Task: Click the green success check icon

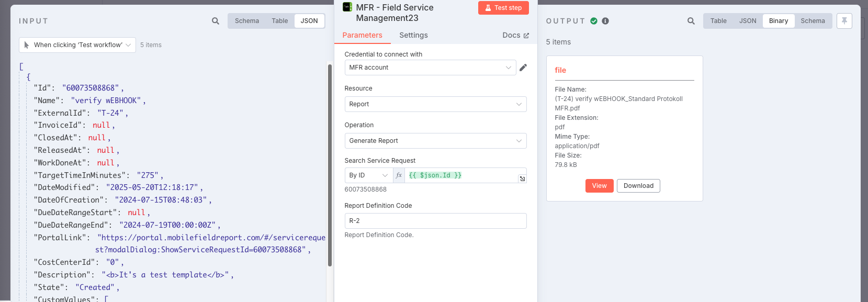Action: click(594, 21)
